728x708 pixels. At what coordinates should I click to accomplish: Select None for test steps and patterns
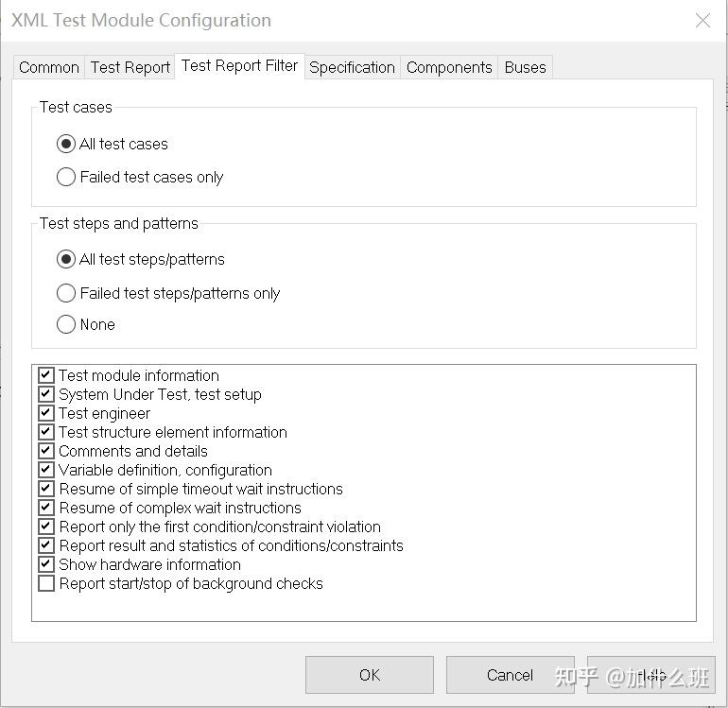pos(66,324)
